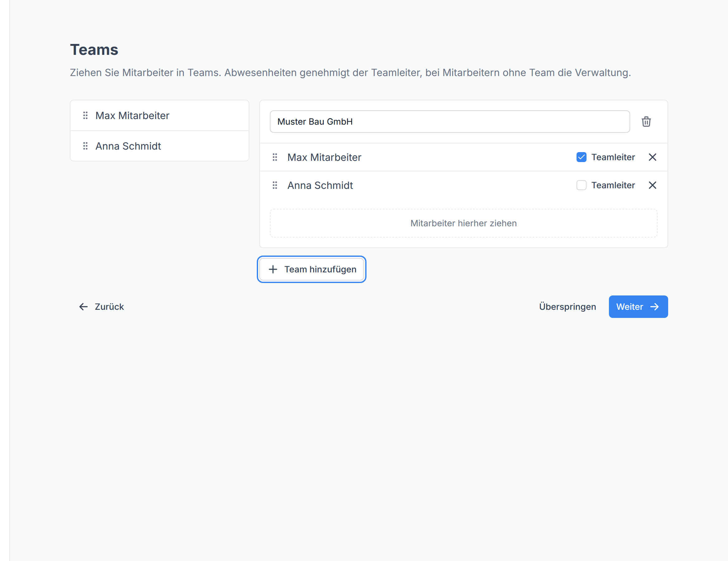Click the Mitarbeiter hierher ziehen drop zone
Image resolution: width=728 pixels, height=561 pixels.
(463, 223)
